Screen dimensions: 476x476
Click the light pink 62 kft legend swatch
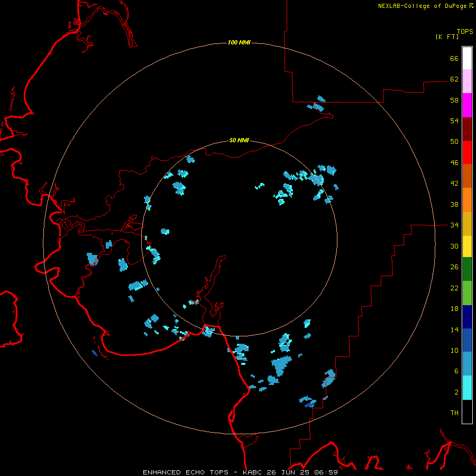click(467, 81)
